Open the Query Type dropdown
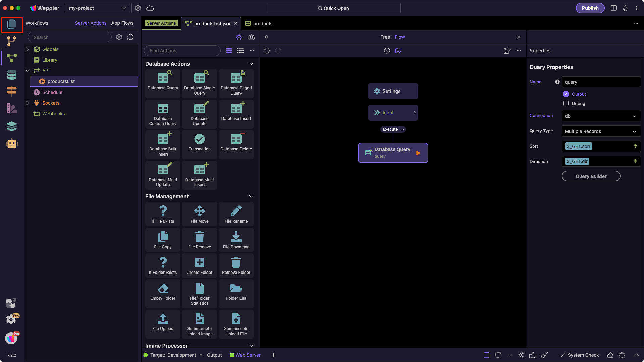The width and height of the screenshot is (644, 362). point(601,131)
